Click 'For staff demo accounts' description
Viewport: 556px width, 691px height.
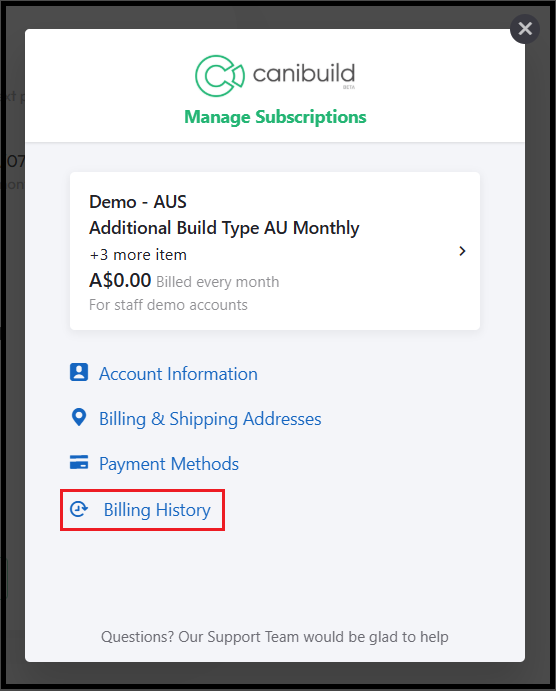[168, 305]
